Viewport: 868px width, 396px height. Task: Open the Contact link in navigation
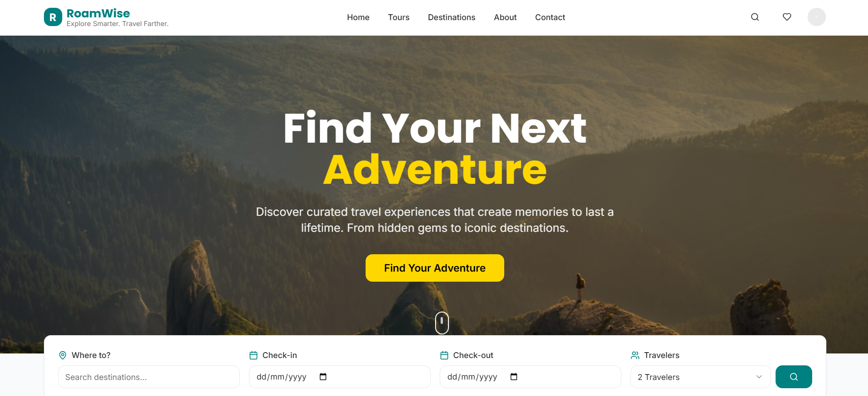click(x=550, y=17)
